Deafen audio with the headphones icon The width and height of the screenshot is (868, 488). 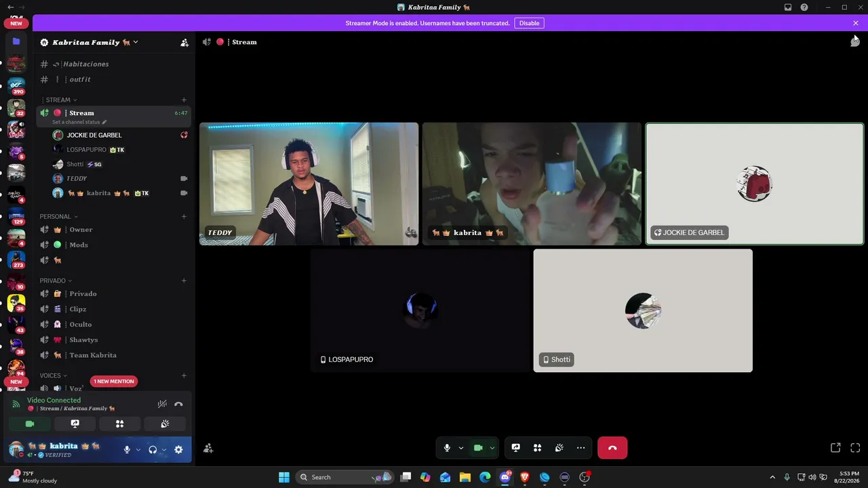point(153,449)
